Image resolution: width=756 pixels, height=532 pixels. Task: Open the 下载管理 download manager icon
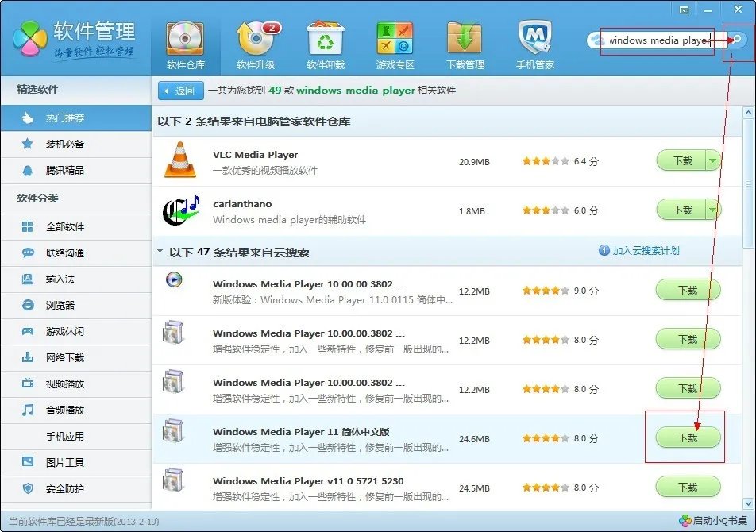tap(465, 38)
